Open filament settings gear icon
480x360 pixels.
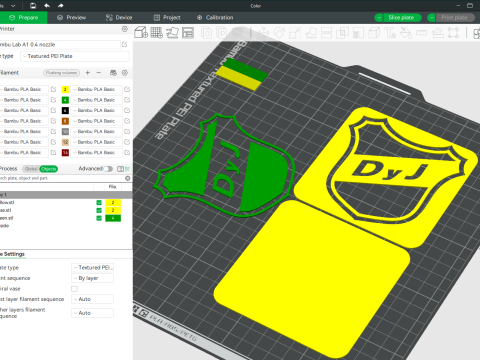pyautogui.click(x=125, y=73)
